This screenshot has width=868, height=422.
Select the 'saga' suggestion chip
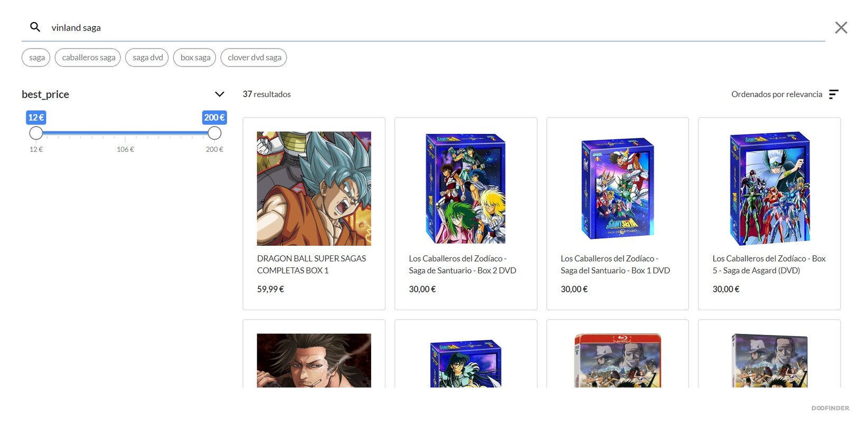(x=36, y=57)
